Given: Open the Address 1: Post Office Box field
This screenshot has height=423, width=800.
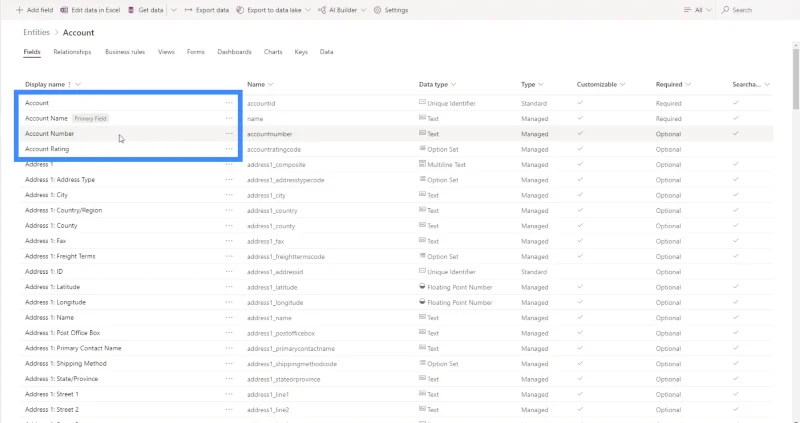Looking at the screenshot, I should (62, 333).
